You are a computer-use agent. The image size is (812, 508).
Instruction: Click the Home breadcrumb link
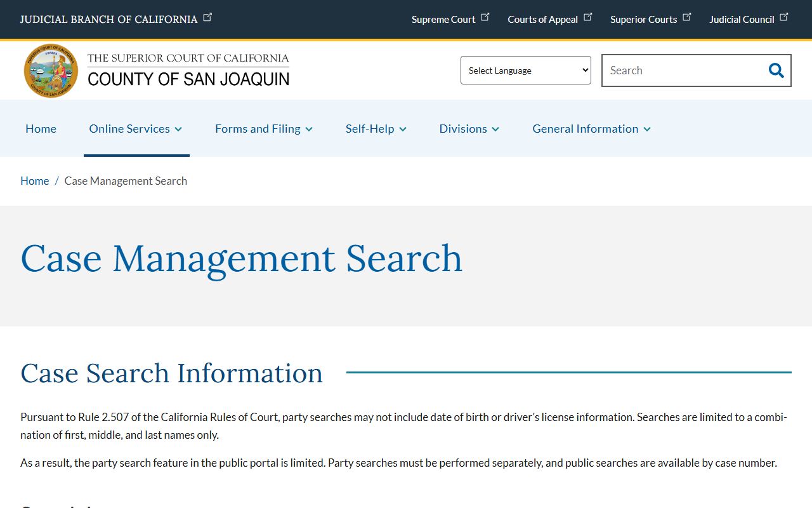(x=34, y=181)
